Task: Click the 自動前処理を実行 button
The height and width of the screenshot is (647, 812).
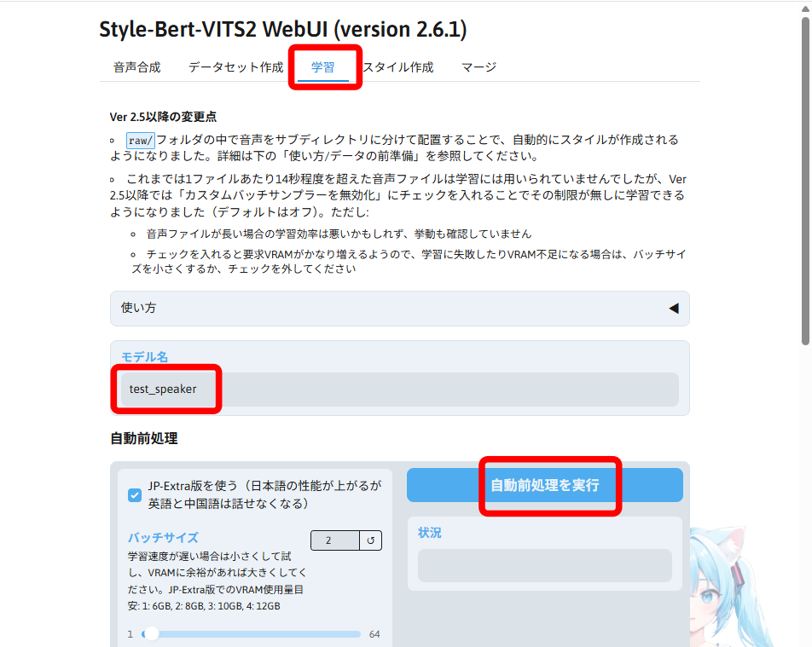Action: point(545,485)
